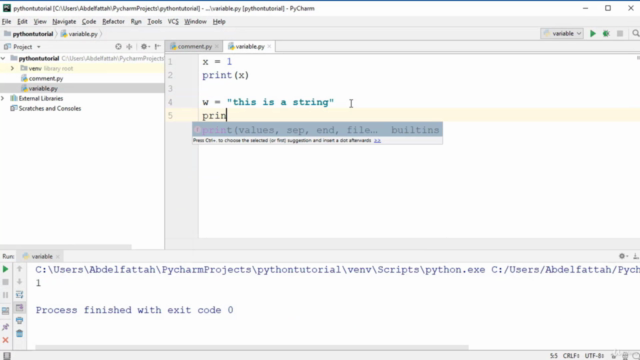
Task: Change line separator CRLF in status bar
Action: point(571,356)
